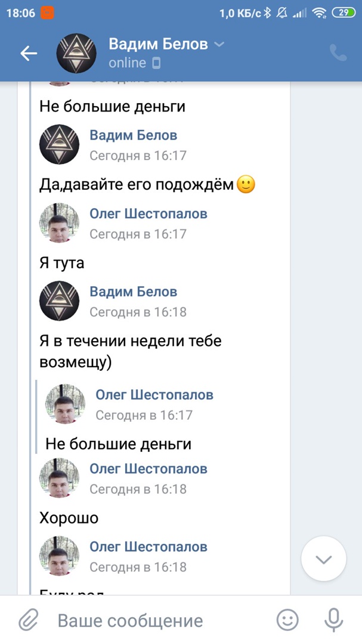
Task: Type in the Ваше сообщение field
Action: click(x=161, y=621)
